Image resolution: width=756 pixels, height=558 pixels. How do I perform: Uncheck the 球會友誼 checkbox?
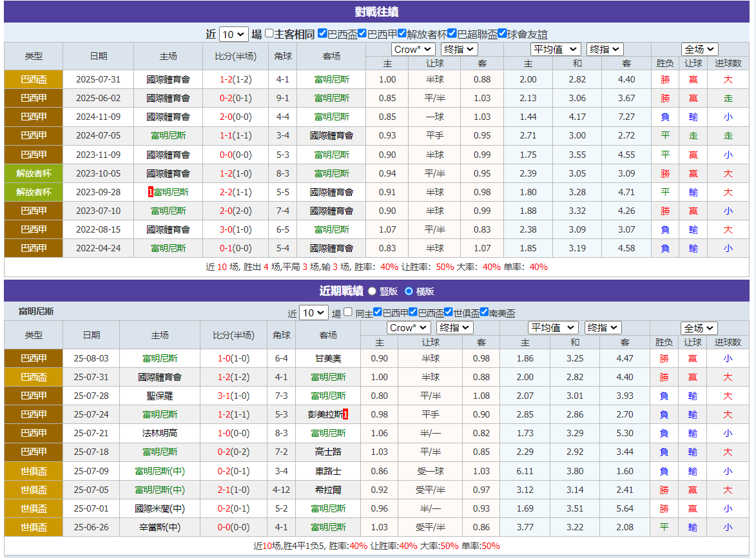(x=501, y=34)
